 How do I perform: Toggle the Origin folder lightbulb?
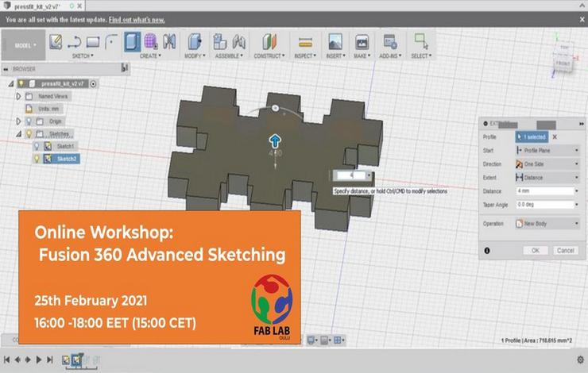click(x=29, y=121)
